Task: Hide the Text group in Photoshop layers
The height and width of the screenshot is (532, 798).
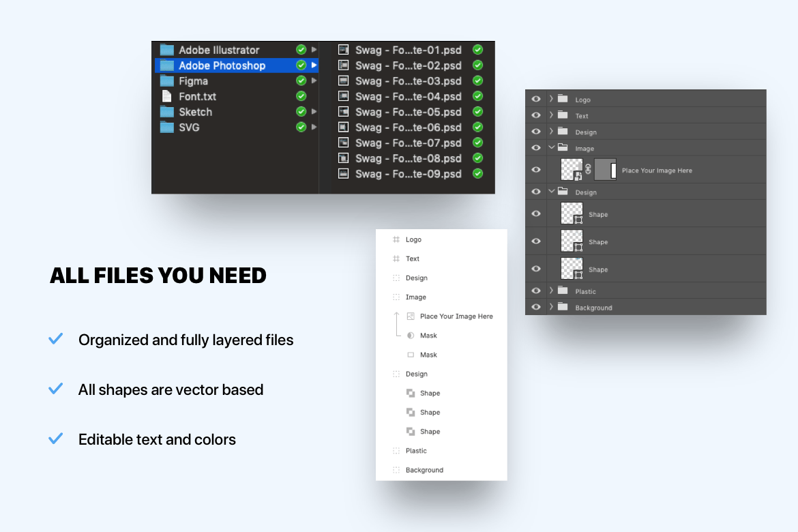Action: [x=536, y=115]
